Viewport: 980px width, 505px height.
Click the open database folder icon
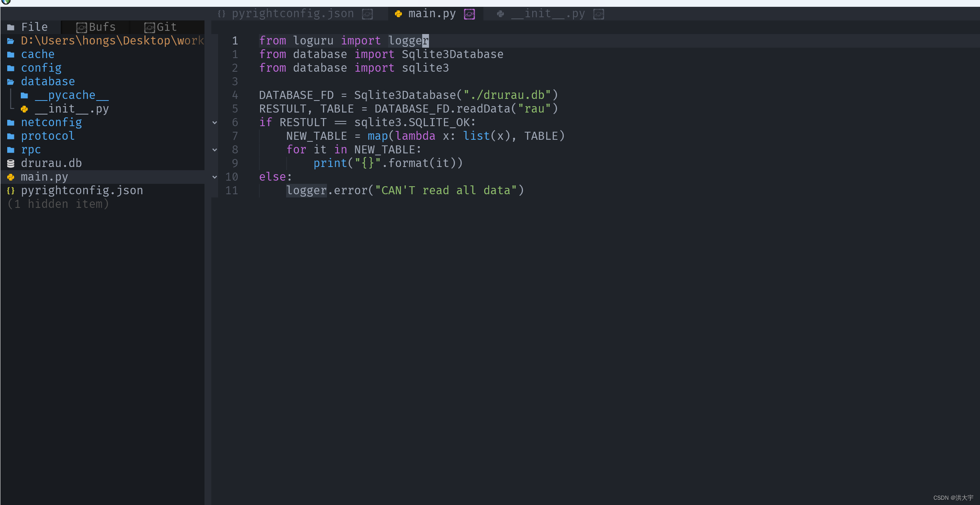11,82
